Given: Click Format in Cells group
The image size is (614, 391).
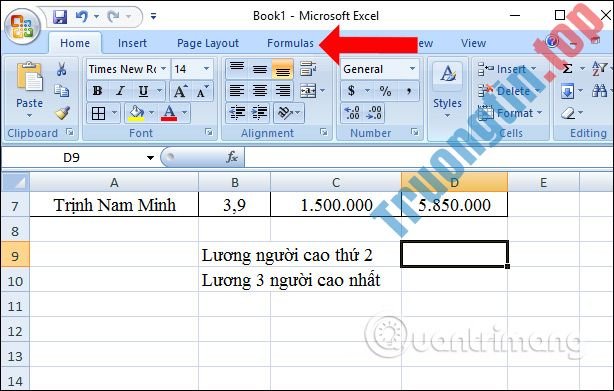Looking at the screenshot, I should tap(511, 114).
